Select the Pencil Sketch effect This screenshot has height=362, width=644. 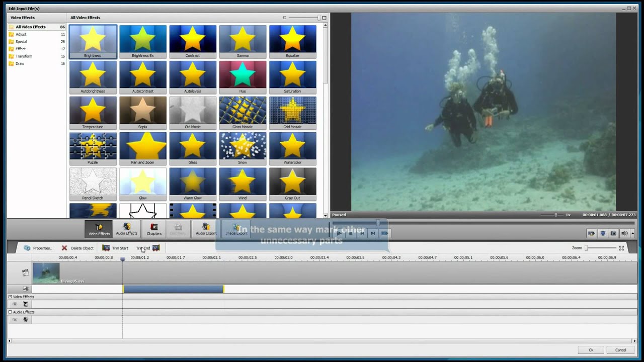[93, 185]
